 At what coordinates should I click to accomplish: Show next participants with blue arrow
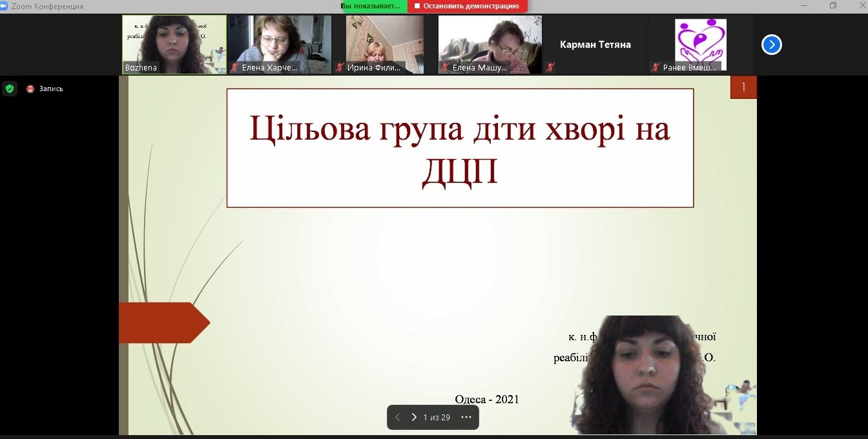click(772, 45)
